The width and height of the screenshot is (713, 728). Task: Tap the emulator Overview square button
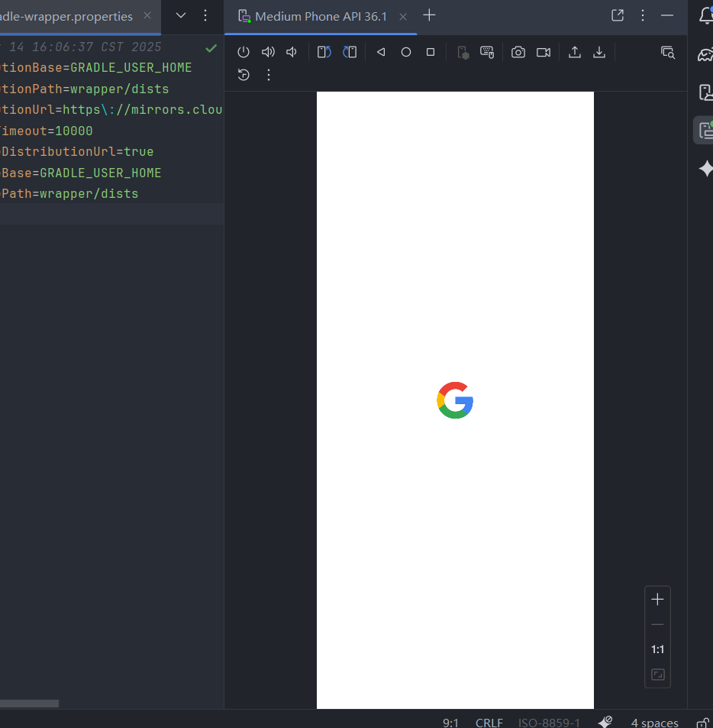(x=431, y=52)
